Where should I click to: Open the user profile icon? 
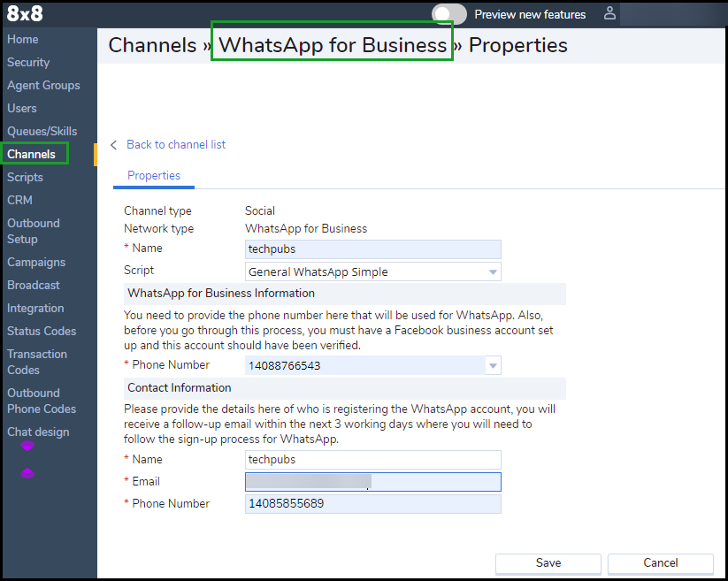(609, 13)
